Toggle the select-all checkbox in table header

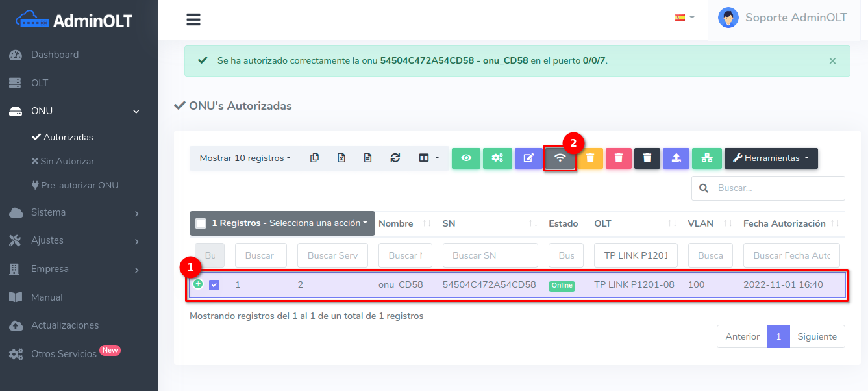pyautogui.click(x=201, y=223)
